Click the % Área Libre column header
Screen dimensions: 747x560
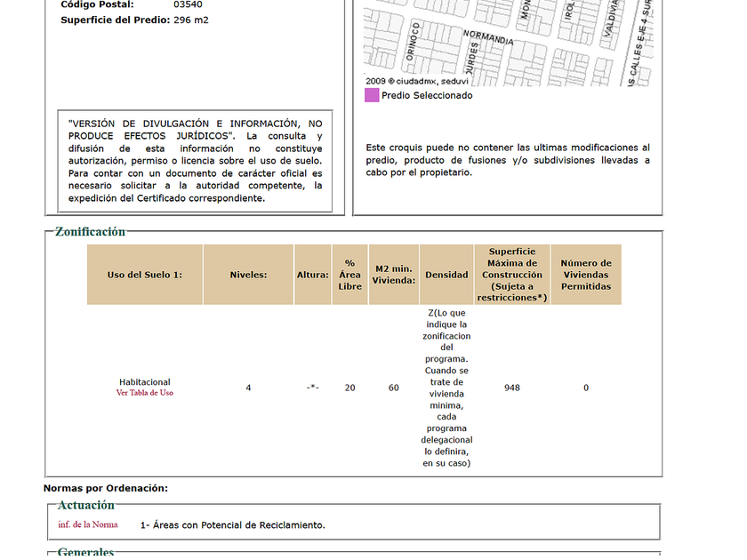(x=349, y=275)
